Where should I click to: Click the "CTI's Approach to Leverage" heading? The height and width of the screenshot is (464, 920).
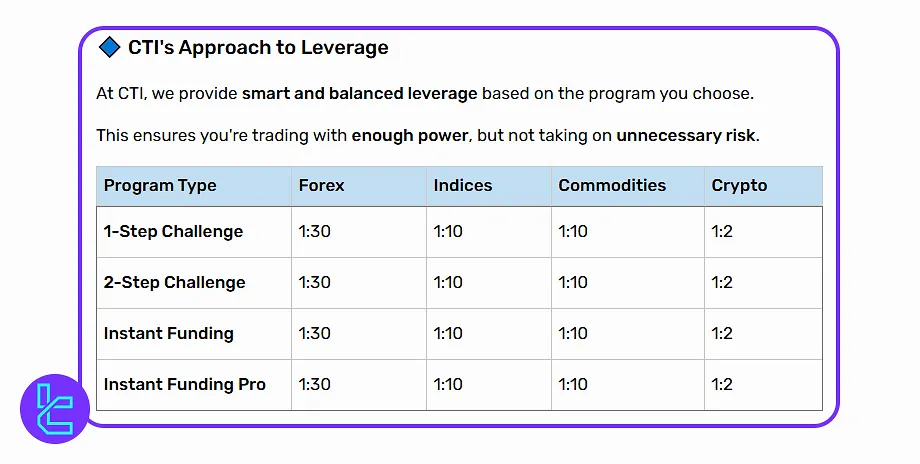click(x=258, y=47)
